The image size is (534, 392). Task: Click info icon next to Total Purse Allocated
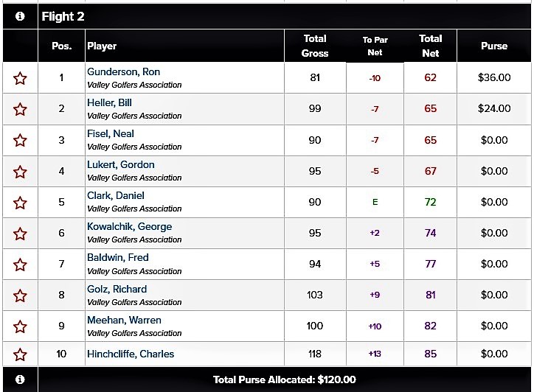pyautogui.click(x=20, y=379)
